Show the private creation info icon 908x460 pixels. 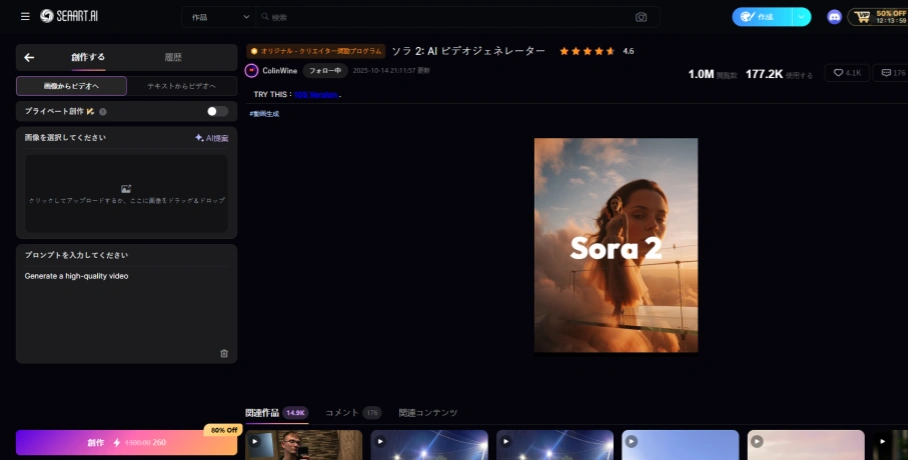tap(103, 112)
